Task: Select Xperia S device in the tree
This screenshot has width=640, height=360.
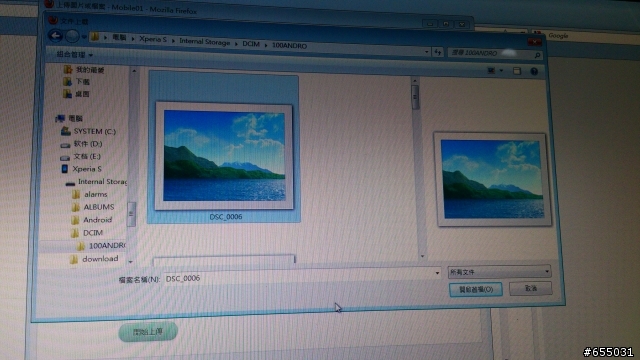Action: pos(87,169)
